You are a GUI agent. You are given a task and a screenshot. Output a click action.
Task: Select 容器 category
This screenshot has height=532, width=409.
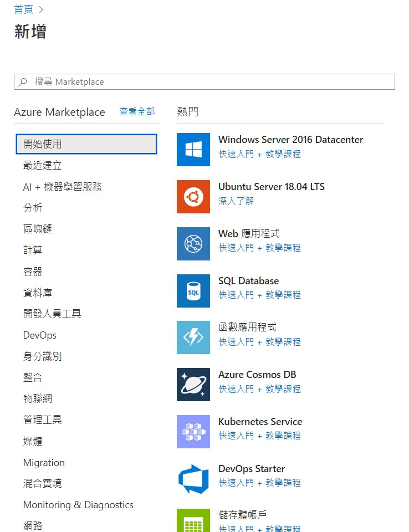[33, 272]
